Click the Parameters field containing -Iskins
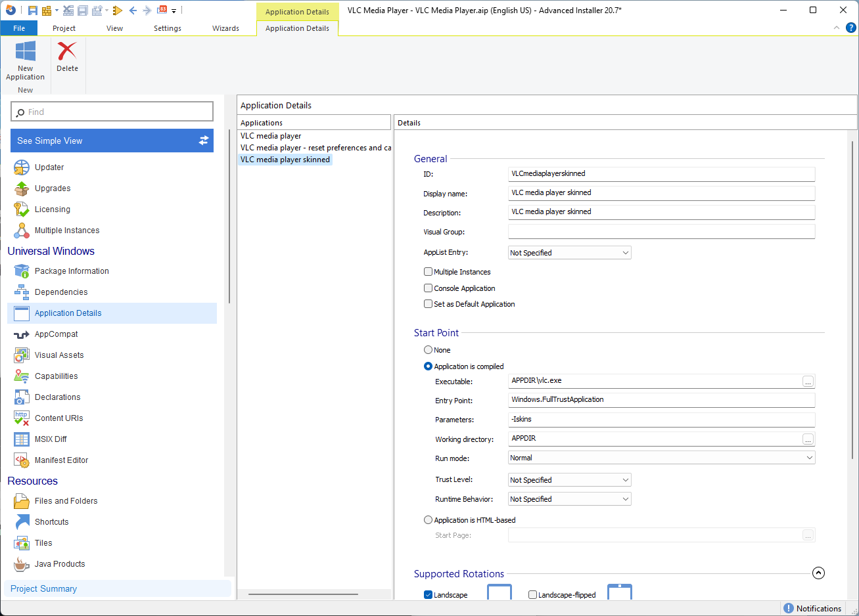Viewport: 859px width, 616px height. (661, 419)
